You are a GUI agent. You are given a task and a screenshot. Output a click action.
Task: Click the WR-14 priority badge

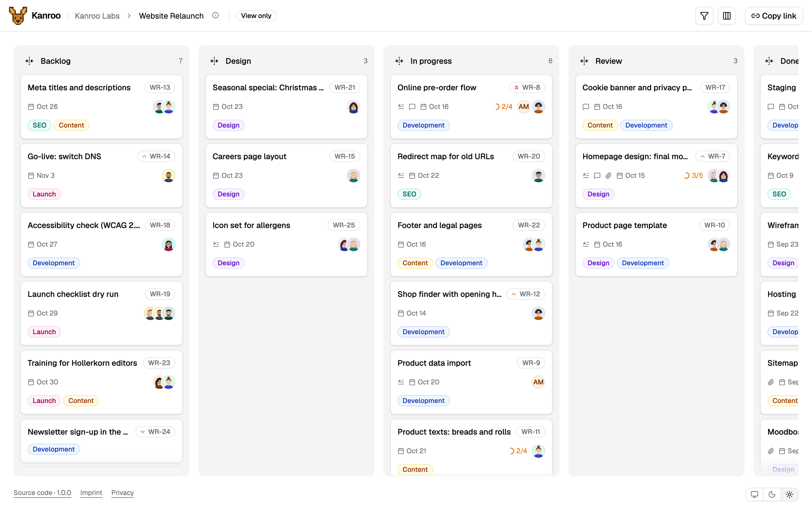[x=156, y=156]
